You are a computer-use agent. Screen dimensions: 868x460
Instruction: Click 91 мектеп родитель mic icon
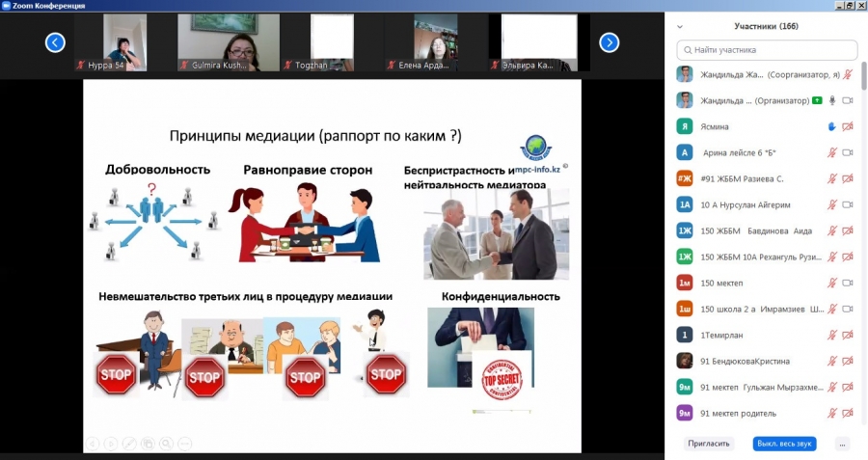832,413
